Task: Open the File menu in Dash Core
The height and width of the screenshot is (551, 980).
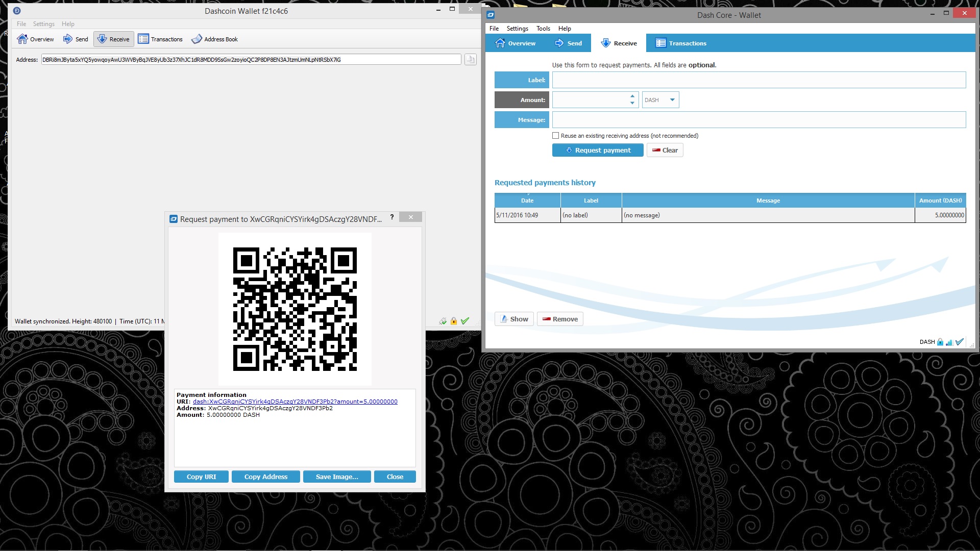Action: pos(494,29)
